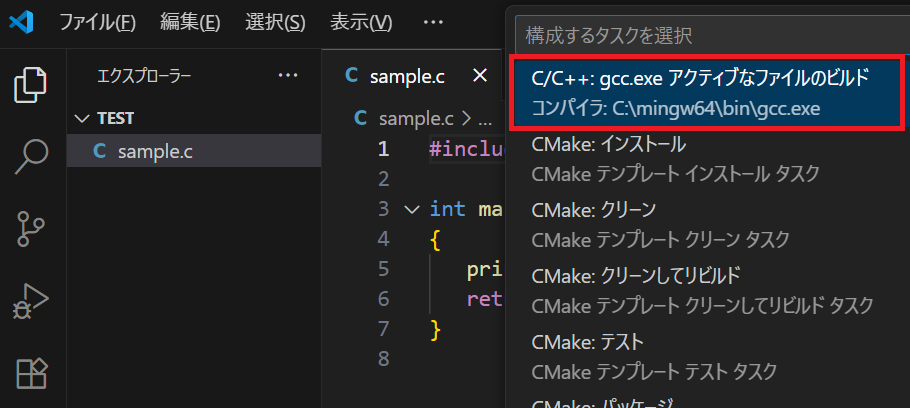Open the Run and Debug view icon
The image size is (910, 408).
[x=30, y=302]
